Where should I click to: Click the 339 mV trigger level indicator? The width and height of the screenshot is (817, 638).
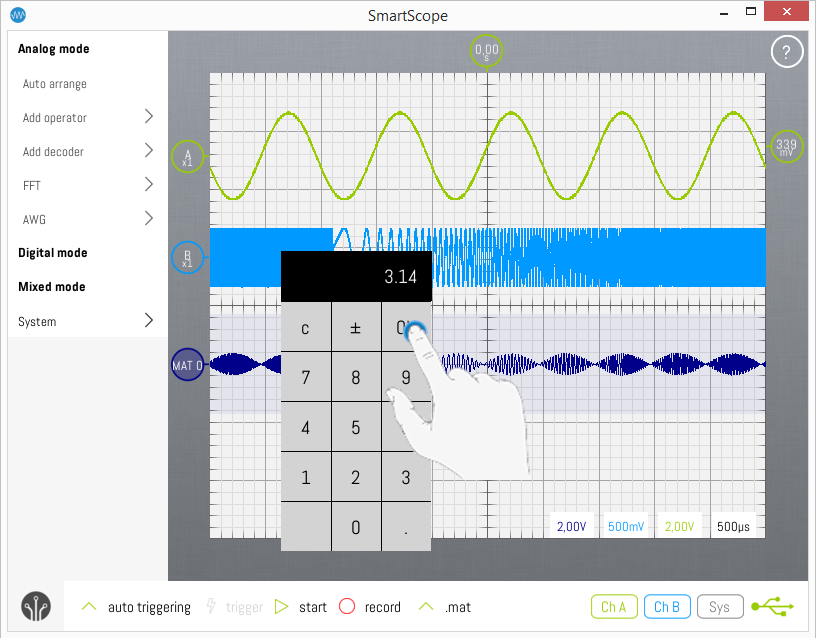(x=787, y=148)
